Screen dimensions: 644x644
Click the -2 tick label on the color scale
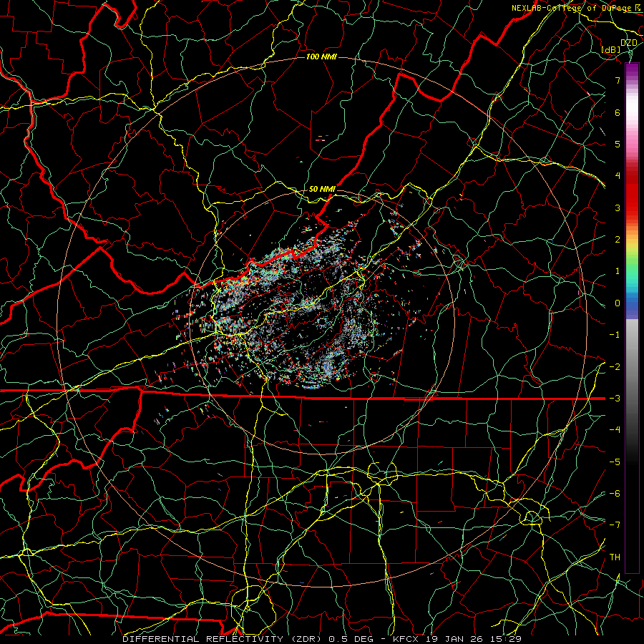[615, 366]
